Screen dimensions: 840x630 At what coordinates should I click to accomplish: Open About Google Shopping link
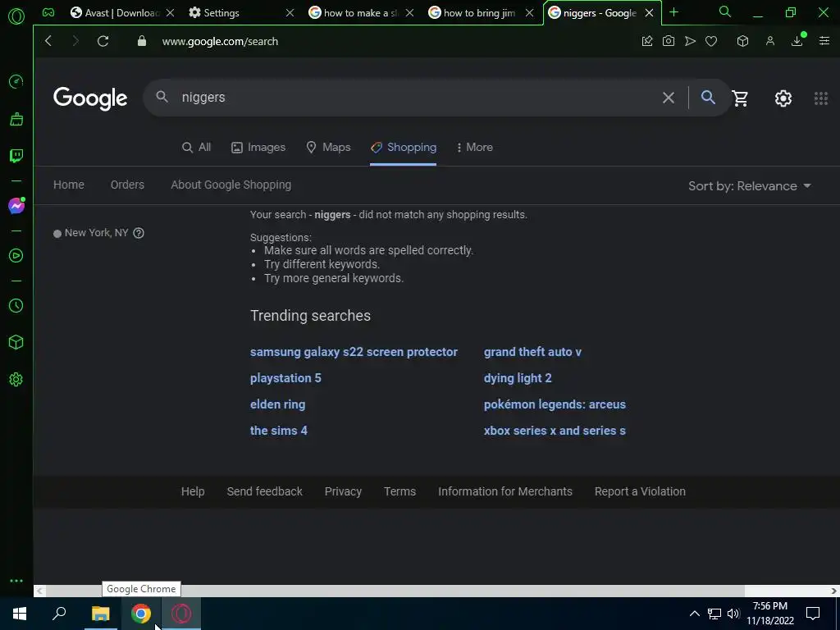point(231,185)
